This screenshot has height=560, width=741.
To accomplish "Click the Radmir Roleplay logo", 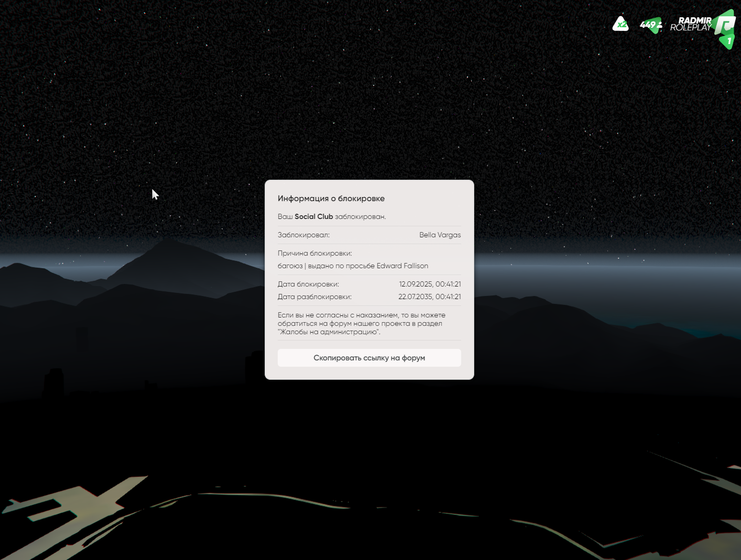I will [702, 24].
